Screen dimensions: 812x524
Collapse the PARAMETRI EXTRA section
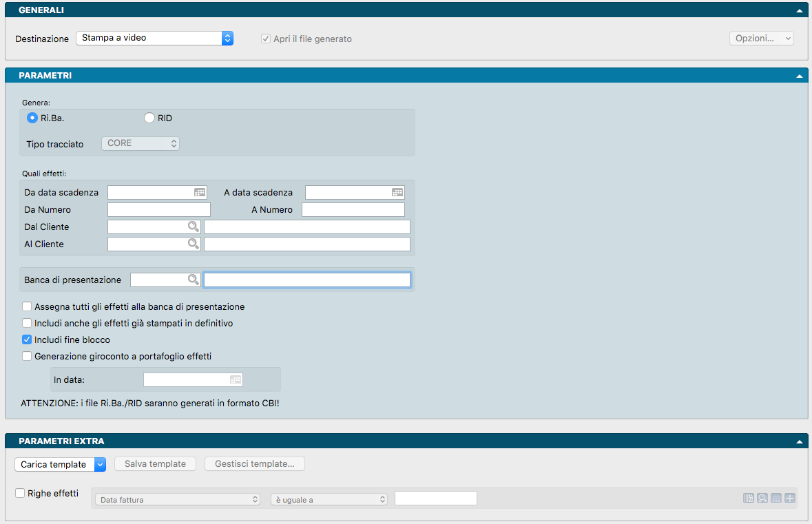(799, 441)
